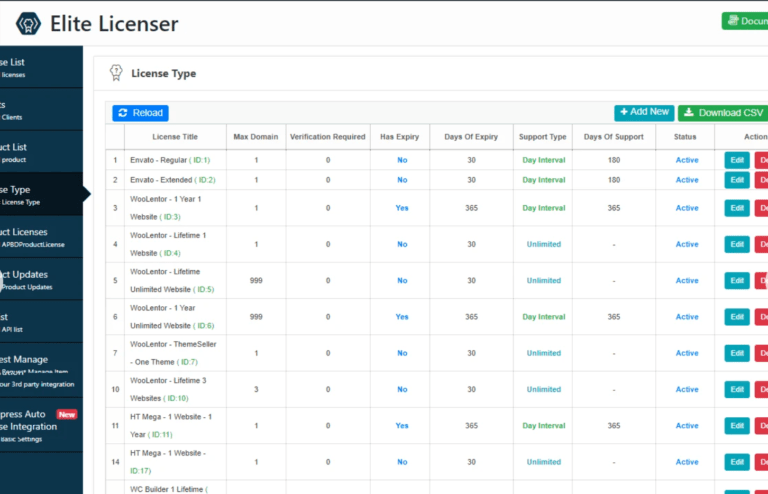Click Yes expiry for WooLentor 1 Year 1 Website
768x494 pixels.
point(402,208)
